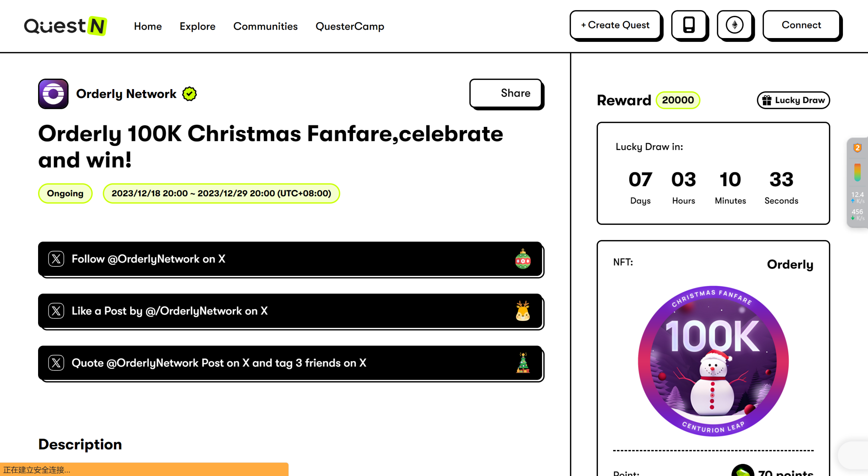Connect your wallet
The width and height of the screenshot is (868, 476).
tap(801, 25)
